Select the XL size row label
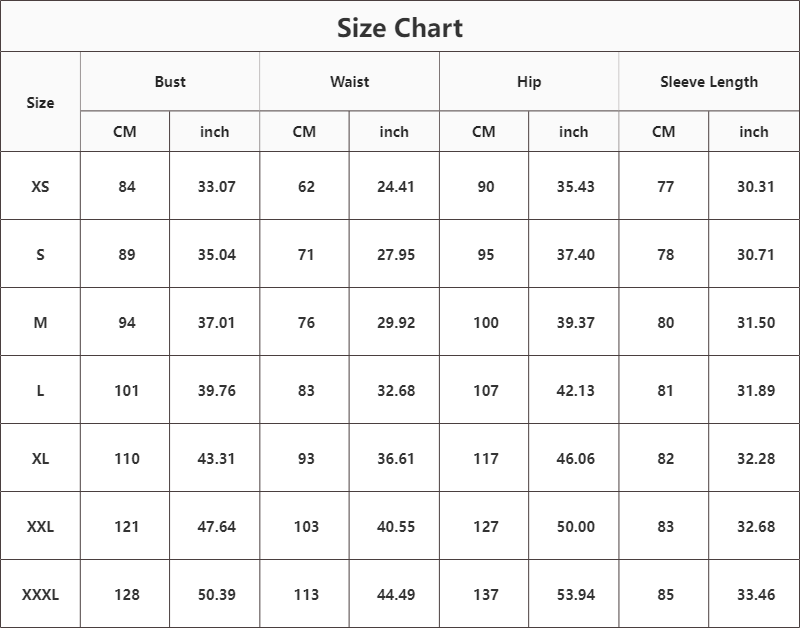Viewport: 800px width, 628px height. point(40,458)
